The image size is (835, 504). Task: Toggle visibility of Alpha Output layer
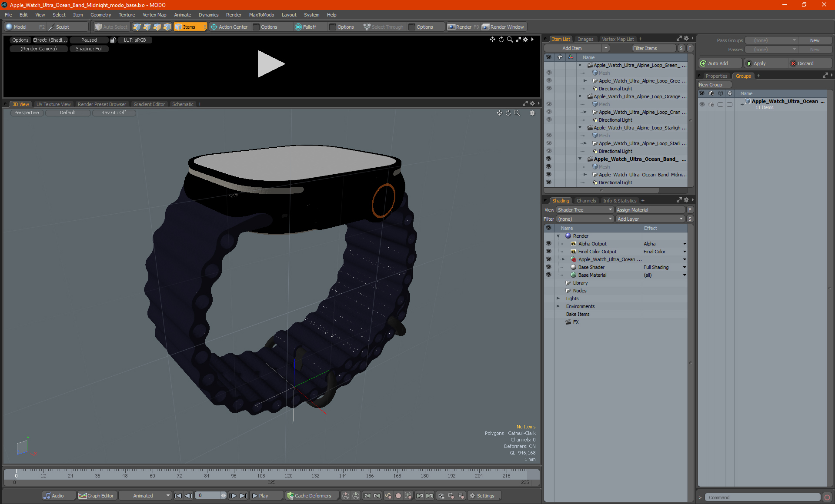click(x=548, y=244)
